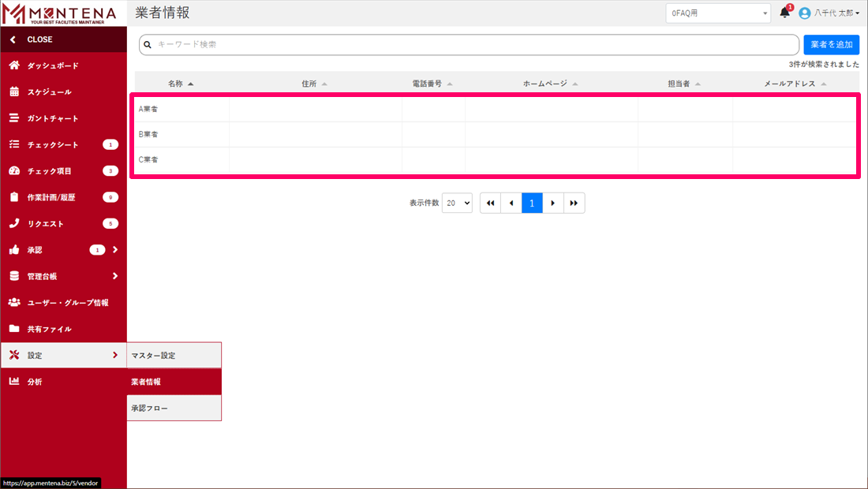The image size is (868, 489).
Task: Expand the 管理台帳 submenu chevron
Action: 115,276
